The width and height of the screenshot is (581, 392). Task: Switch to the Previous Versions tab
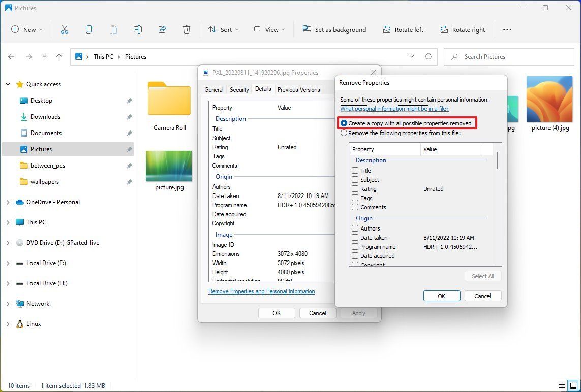pyautogui.click(x=299, y=89)
